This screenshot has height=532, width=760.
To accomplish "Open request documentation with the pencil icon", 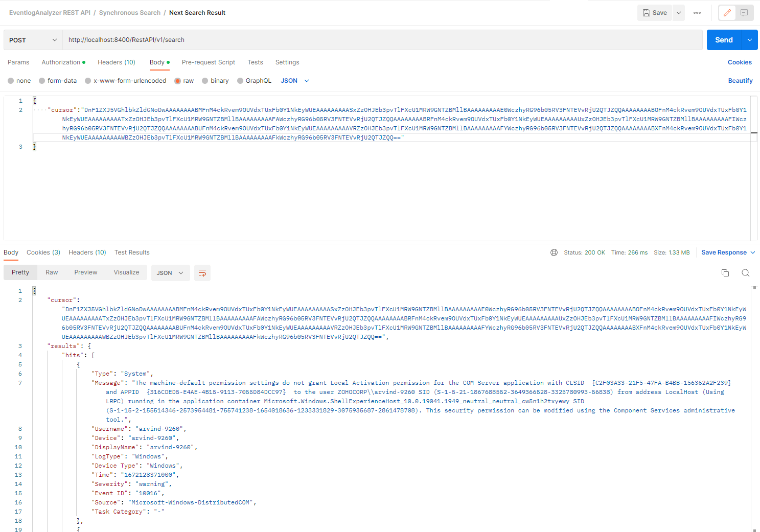I will click(727, 12).
